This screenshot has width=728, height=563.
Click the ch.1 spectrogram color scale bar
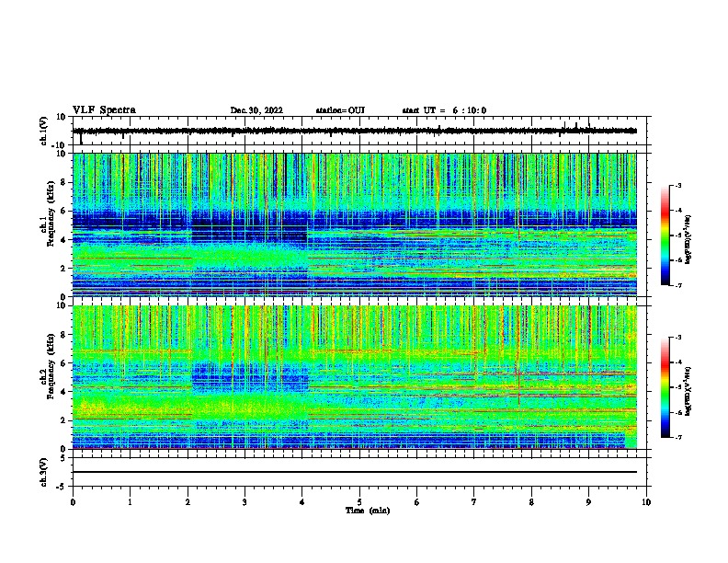[665, 236]
